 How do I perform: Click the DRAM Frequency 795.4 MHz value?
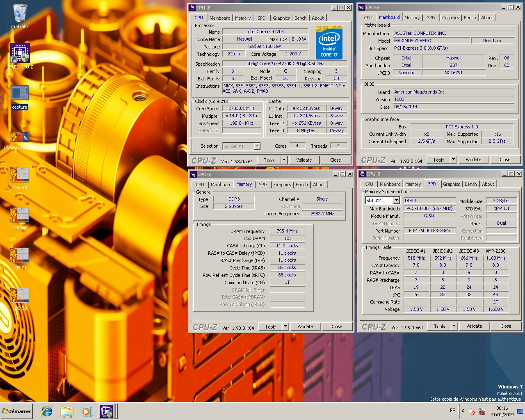pyautogui.click(x=287, y=231)
